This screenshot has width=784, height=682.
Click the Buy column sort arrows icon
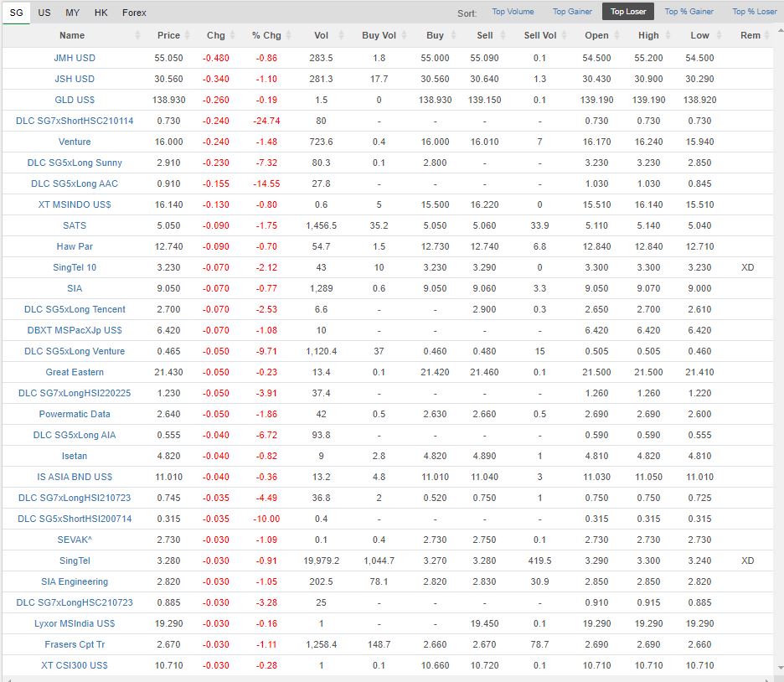(x=453, y=35)
